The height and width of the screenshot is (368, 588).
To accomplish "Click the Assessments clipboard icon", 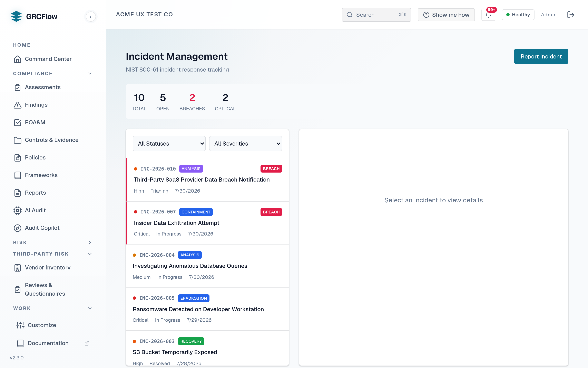I will click(18, 87).
